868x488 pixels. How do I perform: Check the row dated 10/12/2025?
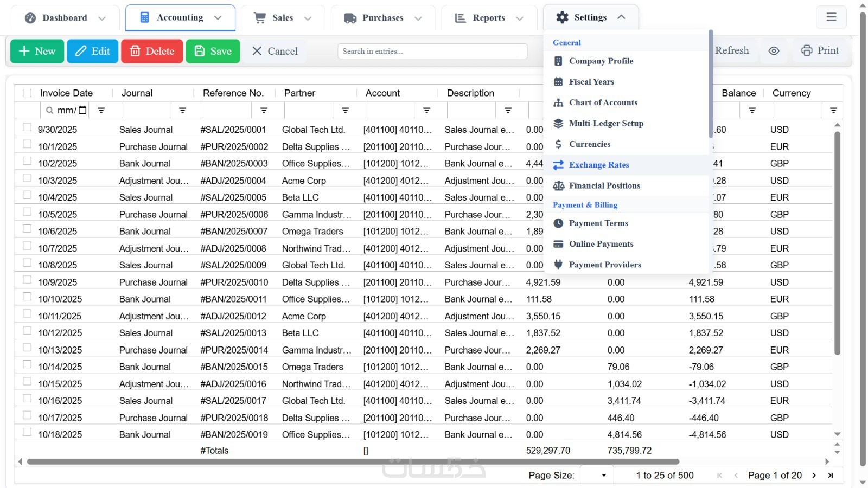click(x=27, y=331)
